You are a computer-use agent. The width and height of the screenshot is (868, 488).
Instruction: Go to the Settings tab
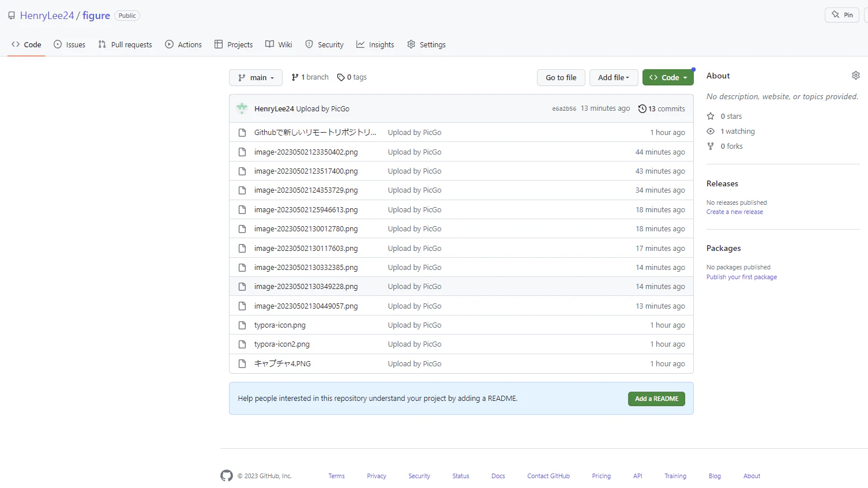(x=426, y=44)
